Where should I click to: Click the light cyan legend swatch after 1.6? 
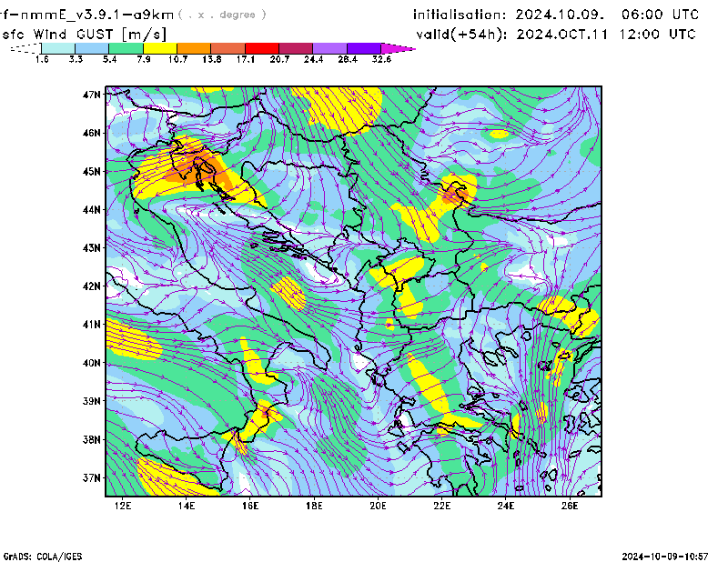click(58, 48)
